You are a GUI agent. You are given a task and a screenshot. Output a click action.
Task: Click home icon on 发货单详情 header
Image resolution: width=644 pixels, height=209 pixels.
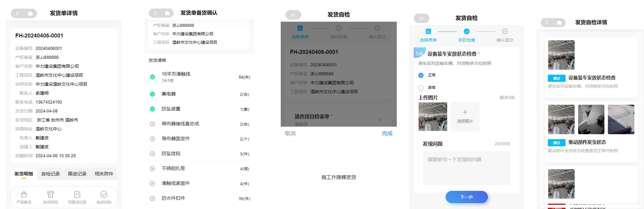point(30,13)
